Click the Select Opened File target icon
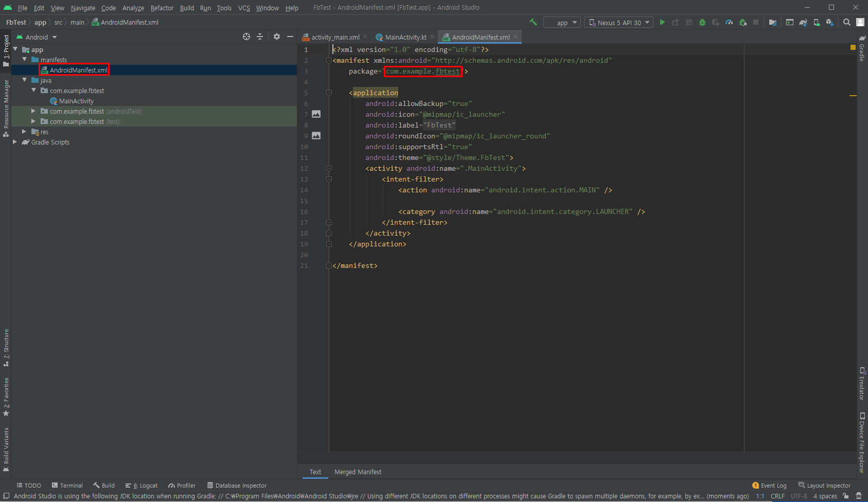 click(246, 37)
